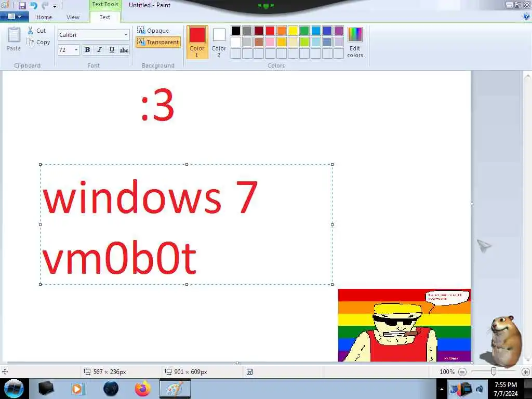The height and width of the screenshot is (399, 532).
Task: Switch to the Home tab
Action: coord(44,17)
